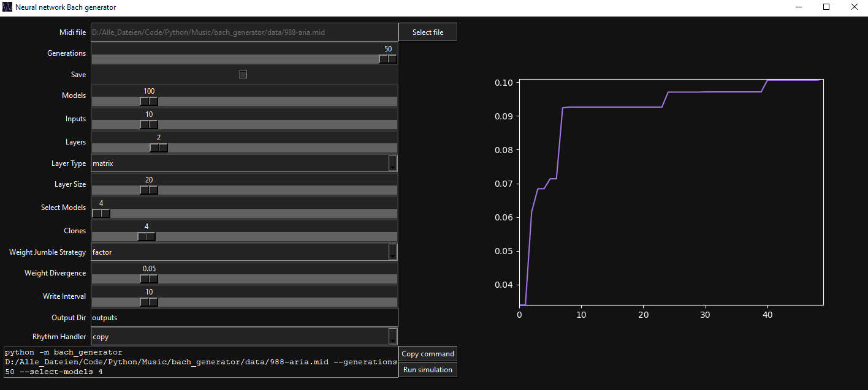Select the Layer Size slider set to 20
Image resolution: width=868 pixels, height=390 pixels.
[x=148, y=190]
